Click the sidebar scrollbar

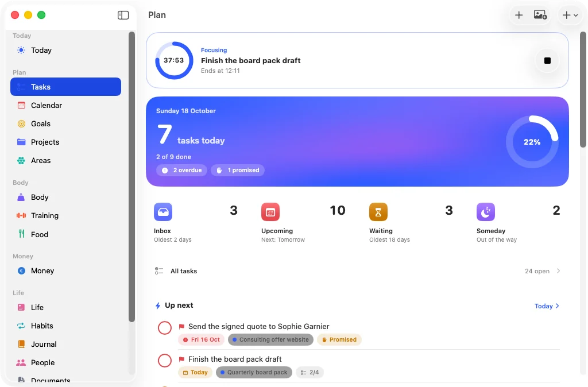coord(131,177)
